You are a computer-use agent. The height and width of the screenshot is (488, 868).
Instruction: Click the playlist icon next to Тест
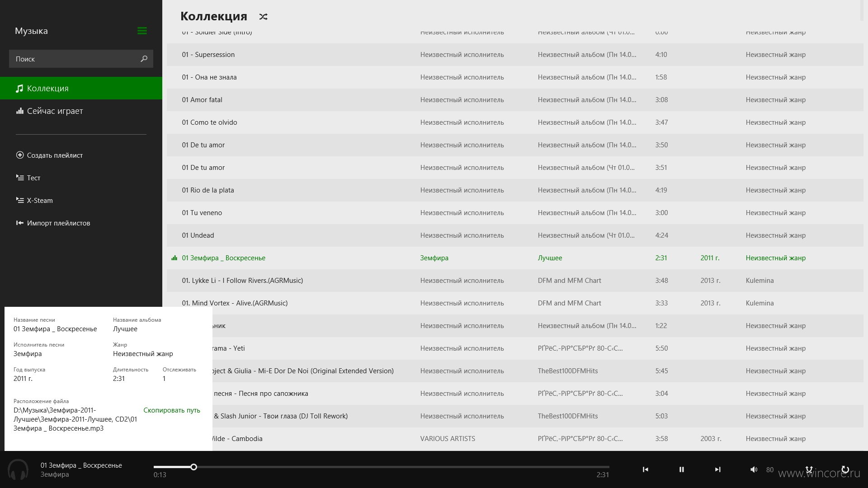pyautogui.click(x=19, y=178)
